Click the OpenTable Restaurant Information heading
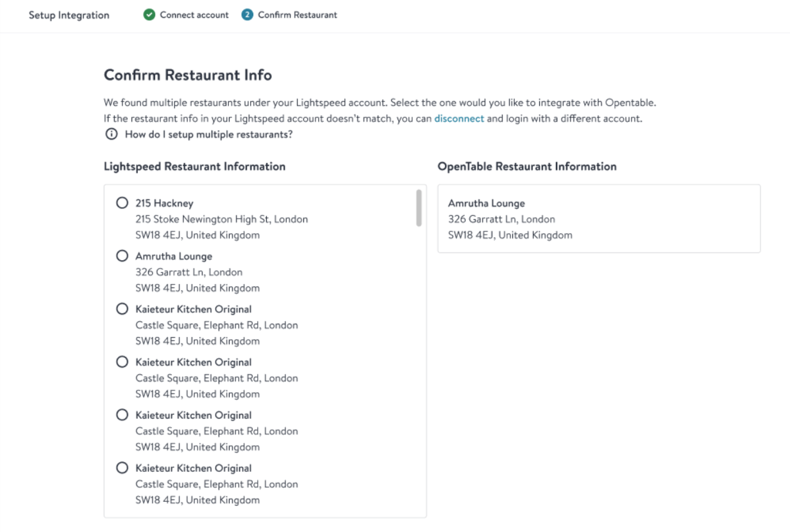This screenshot has height=532, width=790. click(x=527, y=167)
